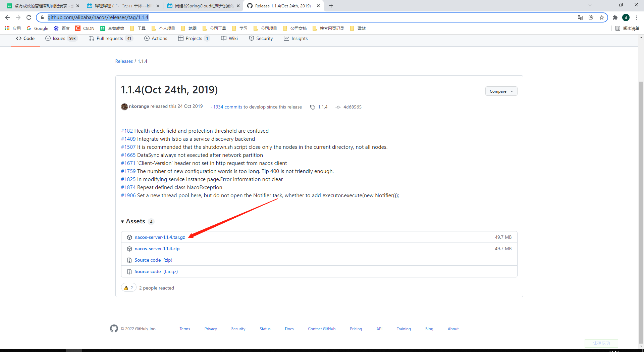Image resolution: width=644 pixels, height=352 pixels.
Task: Click package icon beside nacos-server-1.1.4.zip
Action: coord(129,249)
